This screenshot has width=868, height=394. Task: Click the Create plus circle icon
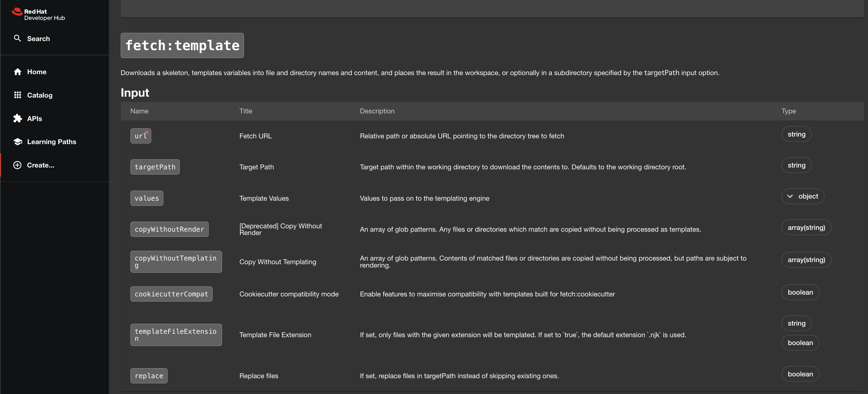(17, 165)
